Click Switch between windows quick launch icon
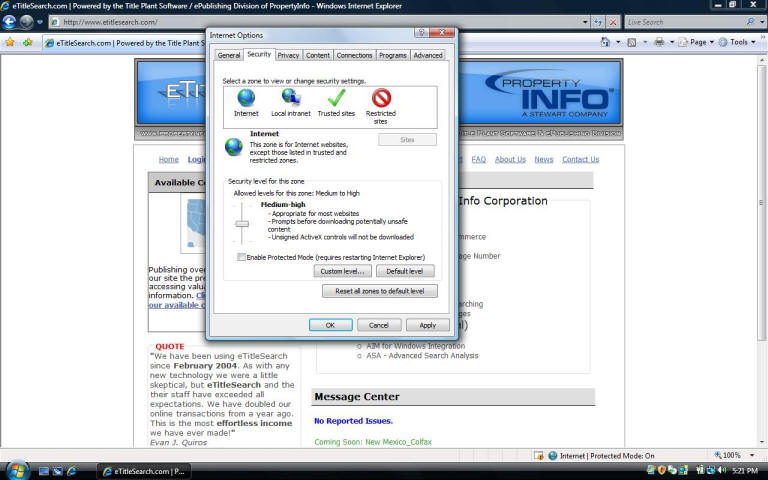The height and width of the screenshot is (480, 768). 57,471
